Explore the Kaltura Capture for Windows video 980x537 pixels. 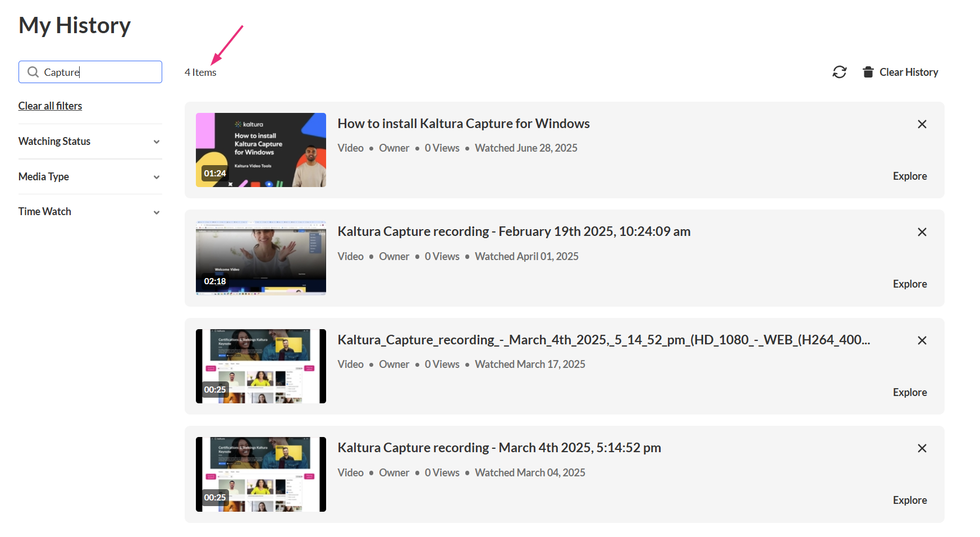pos(910,176)
